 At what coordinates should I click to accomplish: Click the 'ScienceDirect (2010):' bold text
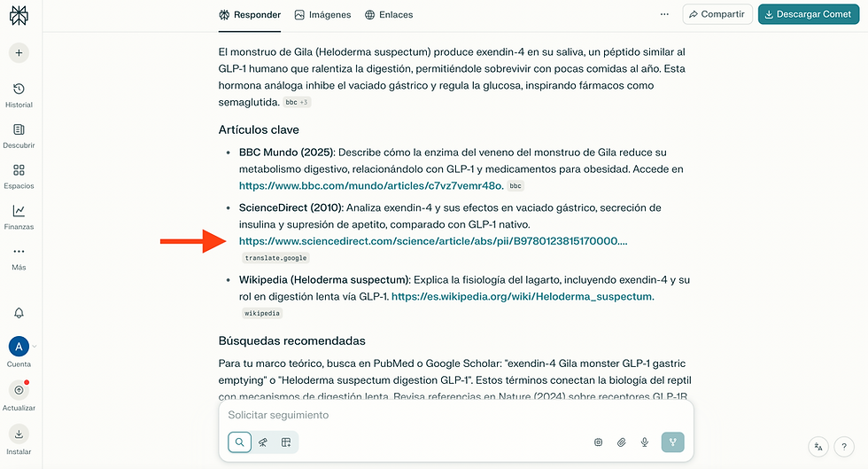[291, 207]
